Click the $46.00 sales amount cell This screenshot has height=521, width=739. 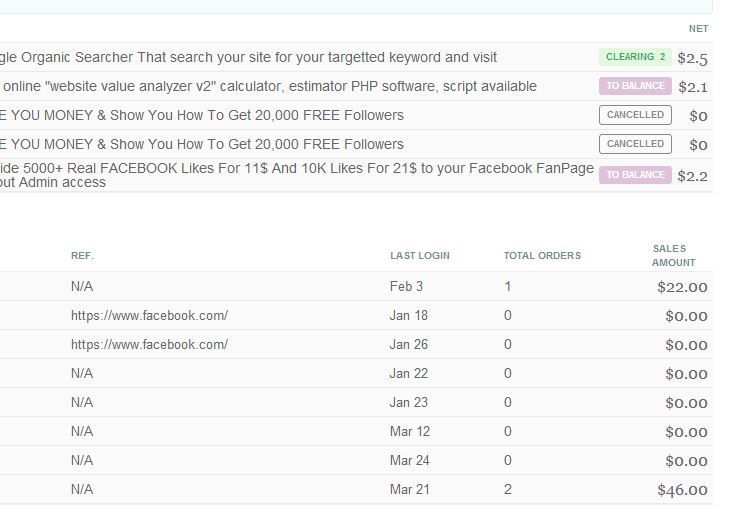pos(682,490)
